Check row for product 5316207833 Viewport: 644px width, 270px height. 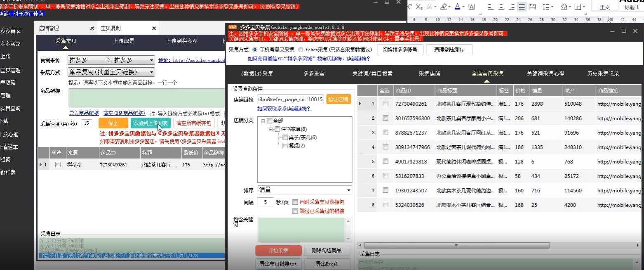(x=385, y=176)
